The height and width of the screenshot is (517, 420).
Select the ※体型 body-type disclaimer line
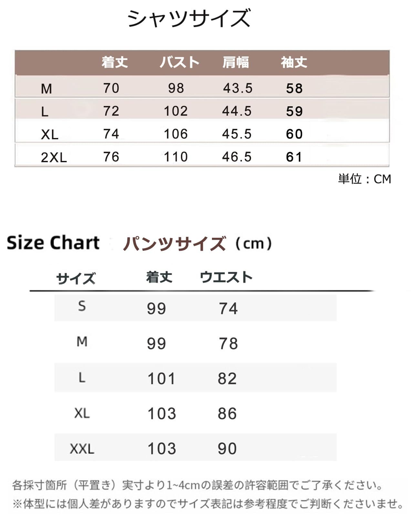208,503
